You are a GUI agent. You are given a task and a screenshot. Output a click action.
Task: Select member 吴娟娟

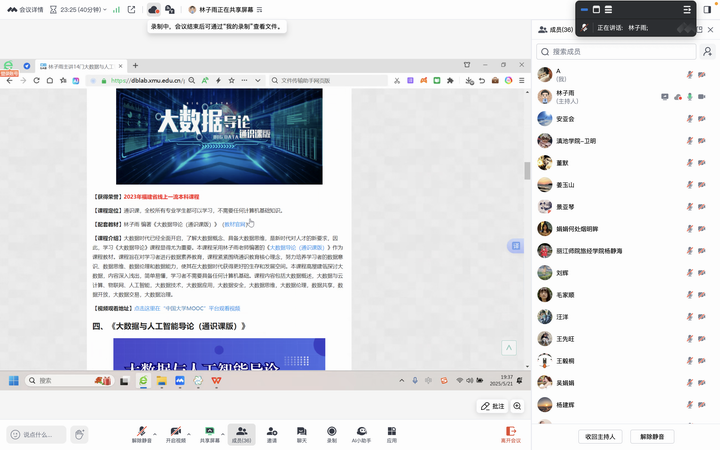[x=565, y=383]
